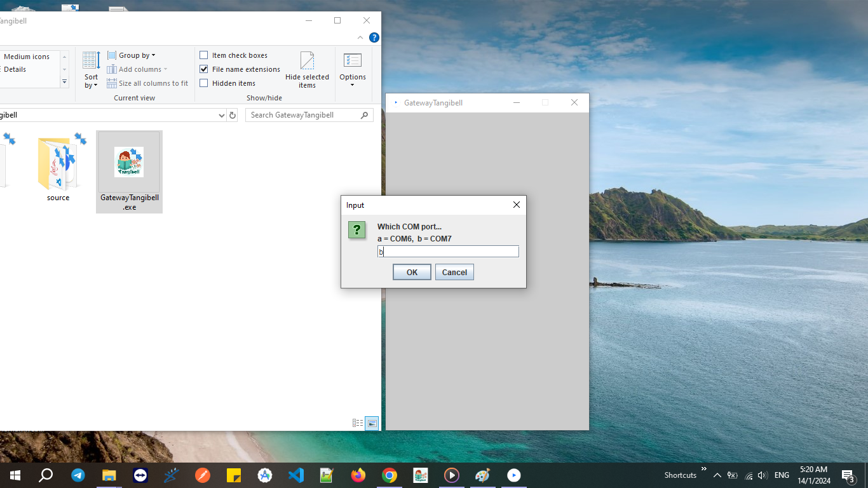
Task: Launch Firefox from the taskbar
Action: (358, 475)
